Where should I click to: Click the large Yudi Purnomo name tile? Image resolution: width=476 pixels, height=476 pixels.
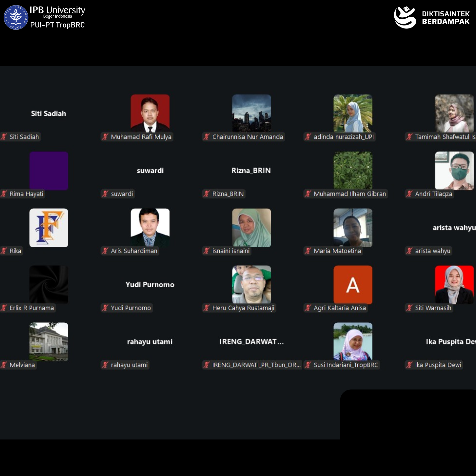click(x=150, y=285)
